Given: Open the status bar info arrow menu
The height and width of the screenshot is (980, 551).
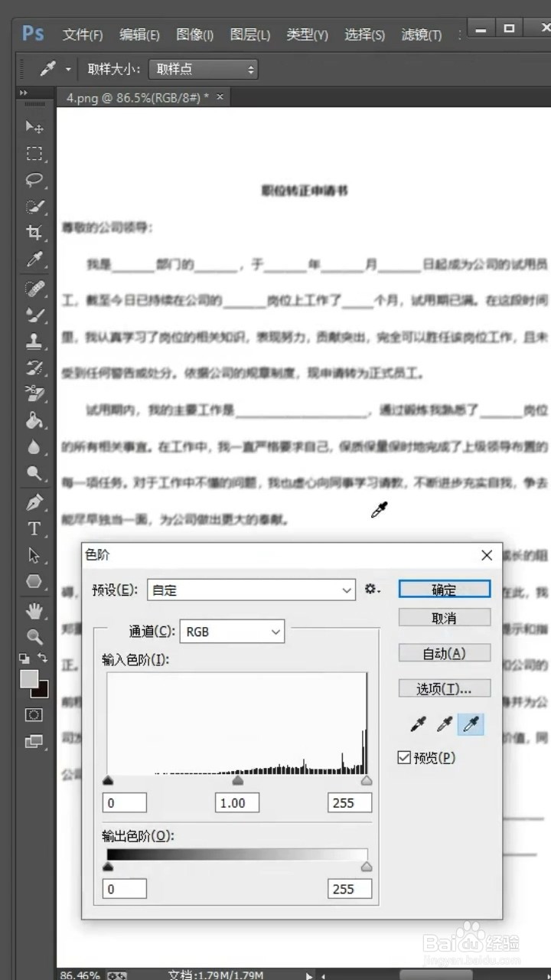Looking at the screenshot, I should (309, 975).
